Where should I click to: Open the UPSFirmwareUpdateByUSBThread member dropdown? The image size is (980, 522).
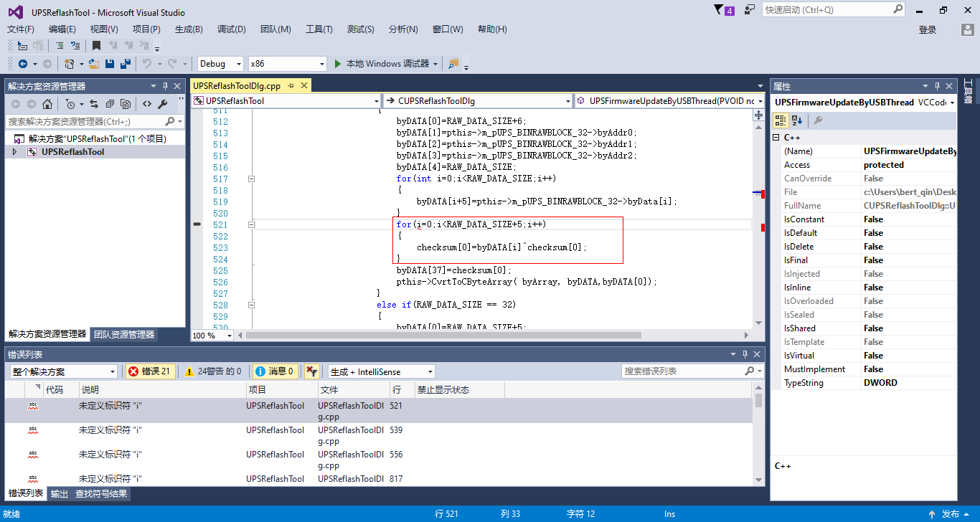tap(670, 101)
